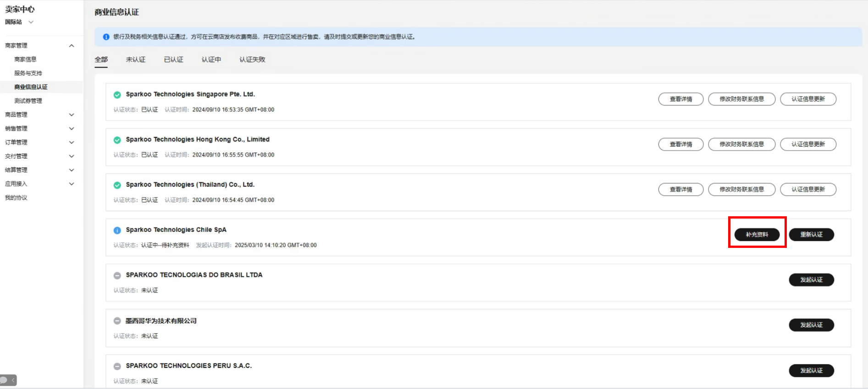Viewport: 868px width, 389px height.
Task: Click 发起认证 for 墨西哥华为技术有限公司
Action: [812, 325]
